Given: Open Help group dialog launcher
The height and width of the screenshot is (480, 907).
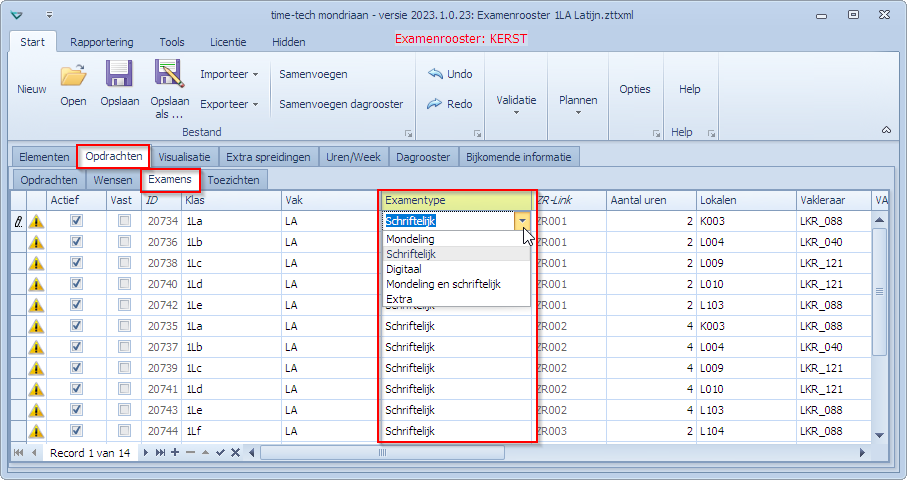Looking at the screenshot, I should point(711,134).
